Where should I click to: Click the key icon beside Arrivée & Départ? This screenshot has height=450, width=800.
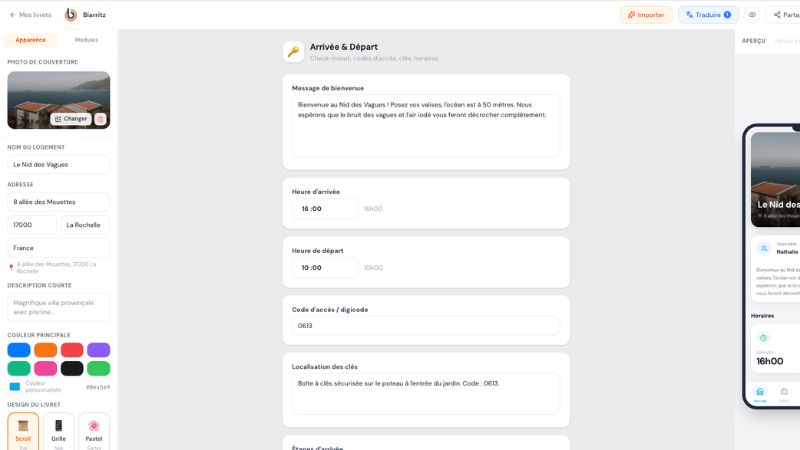(293, 52)
